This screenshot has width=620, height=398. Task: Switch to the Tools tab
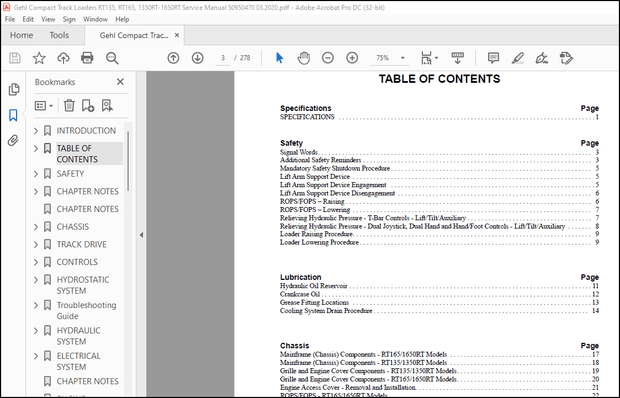coord(59,35)
